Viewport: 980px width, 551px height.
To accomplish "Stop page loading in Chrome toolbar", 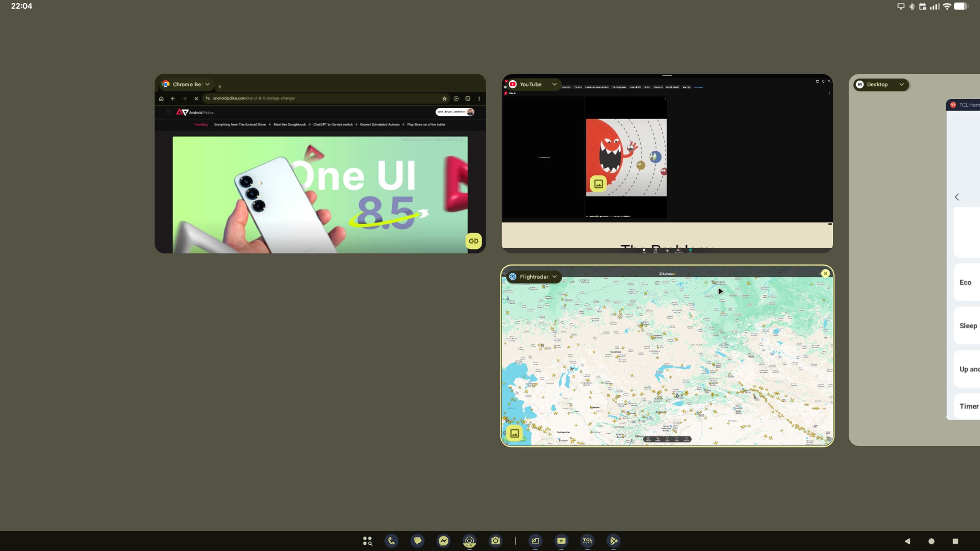I will click(x=196, y=99).
